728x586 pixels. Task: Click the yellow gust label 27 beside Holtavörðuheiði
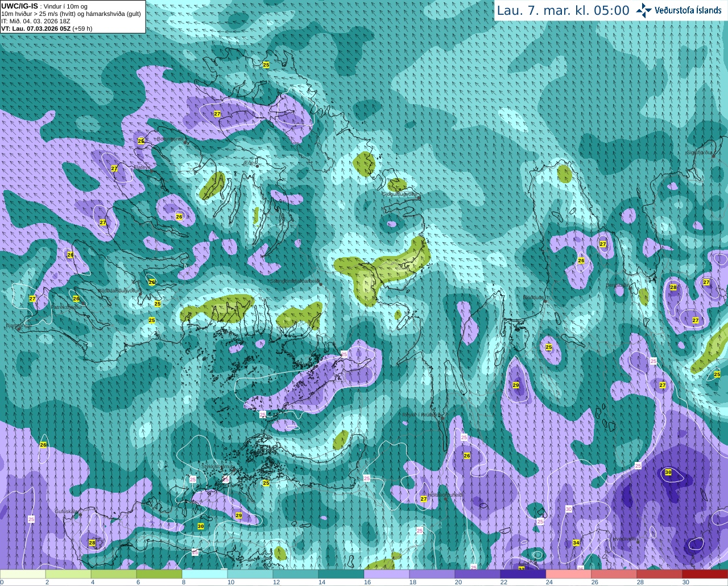[424, 499]
